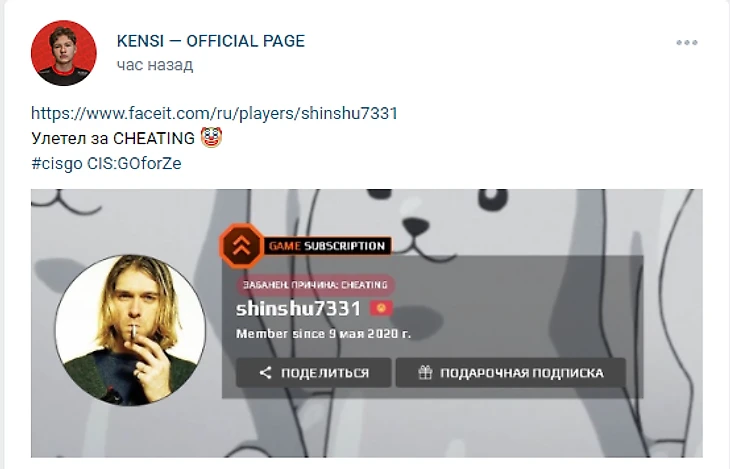Click the round player profile photo

130,329
